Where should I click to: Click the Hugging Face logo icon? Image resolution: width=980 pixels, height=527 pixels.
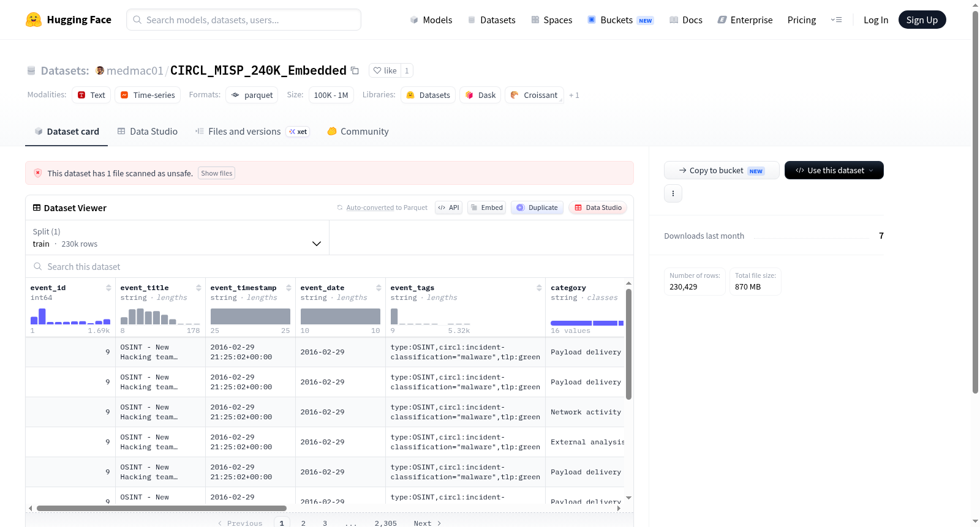[34, 20]
